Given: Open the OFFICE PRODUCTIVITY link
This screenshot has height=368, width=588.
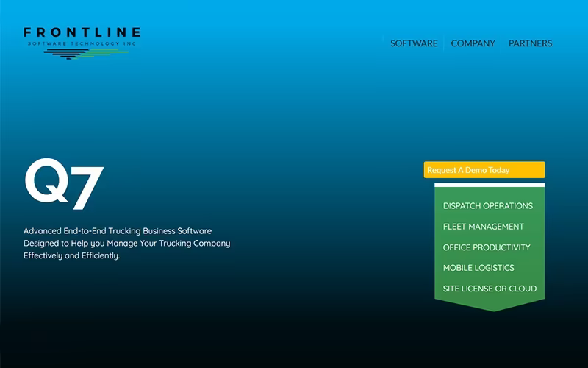Looking at the screenshot, I should [487, 247].
